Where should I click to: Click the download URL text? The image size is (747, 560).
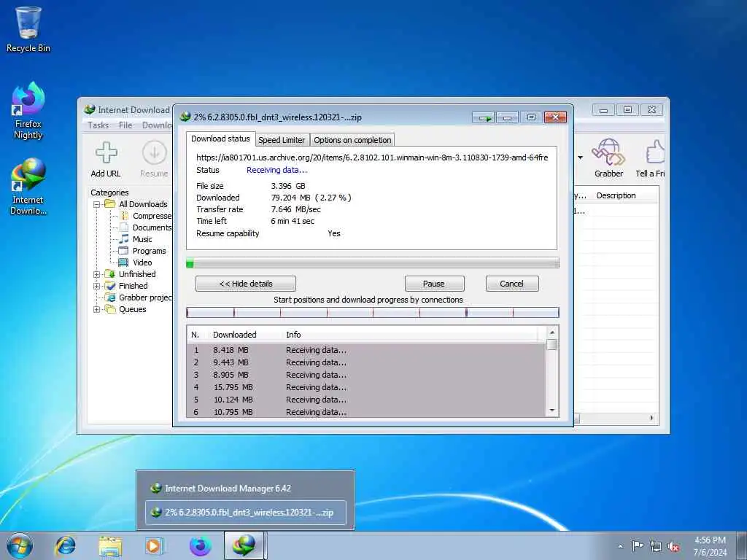click(372, 157)
